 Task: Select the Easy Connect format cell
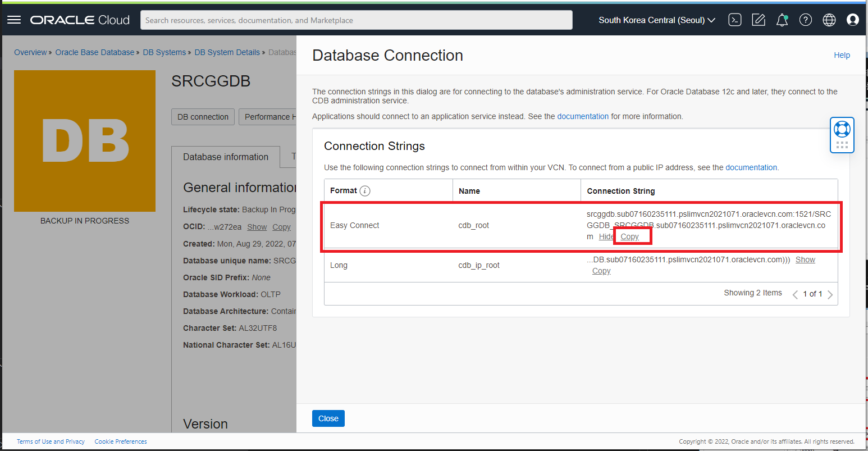coord(355,225)
